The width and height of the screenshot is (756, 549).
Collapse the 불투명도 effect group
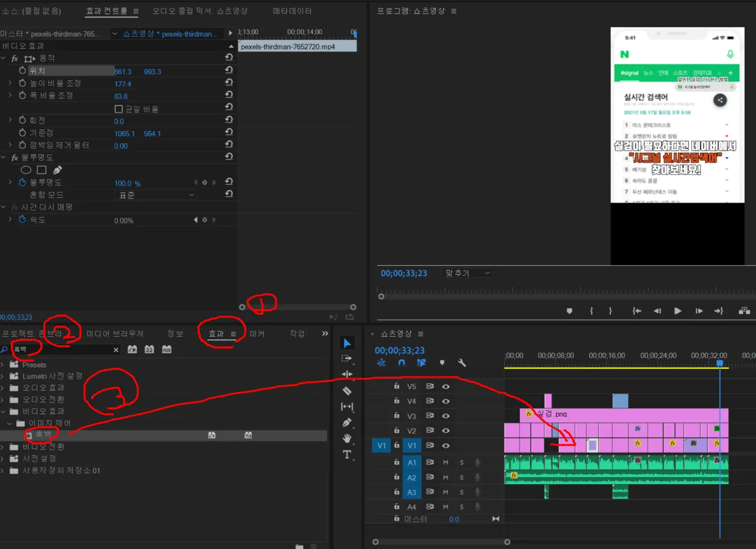[4, 157]
